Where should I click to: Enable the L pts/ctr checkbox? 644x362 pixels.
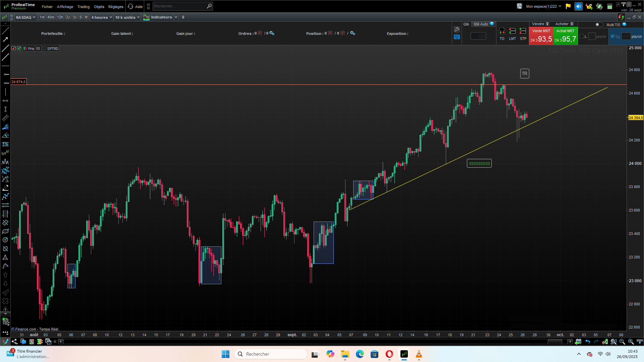[x=582, y=37]
